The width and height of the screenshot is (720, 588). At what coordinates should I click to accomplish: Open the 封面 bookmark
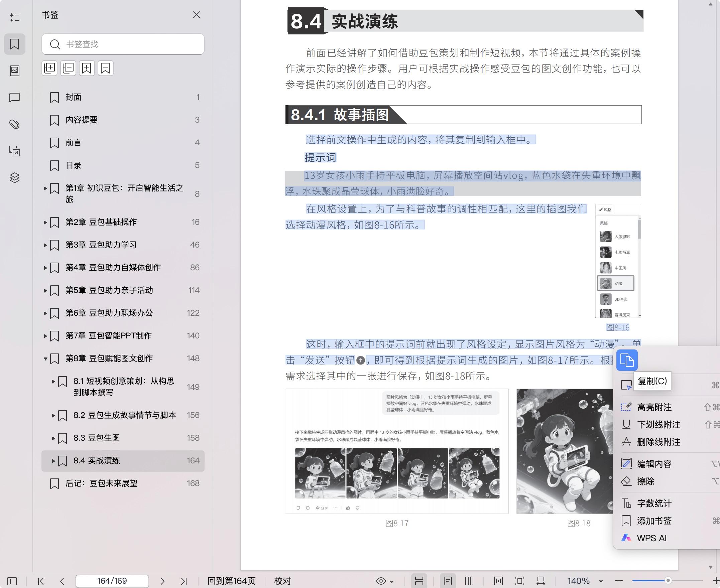[123, 97]
